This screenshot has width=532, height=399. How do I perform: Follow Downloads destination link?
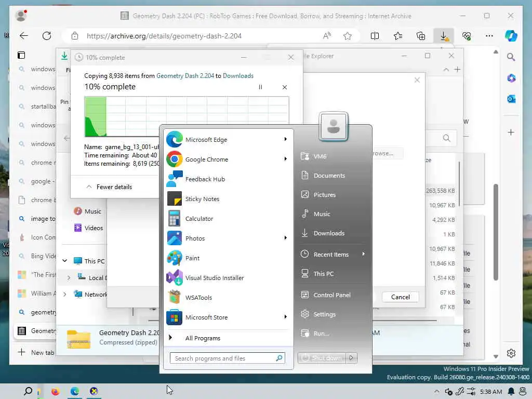pyautogui.click(x=238, y=76)
